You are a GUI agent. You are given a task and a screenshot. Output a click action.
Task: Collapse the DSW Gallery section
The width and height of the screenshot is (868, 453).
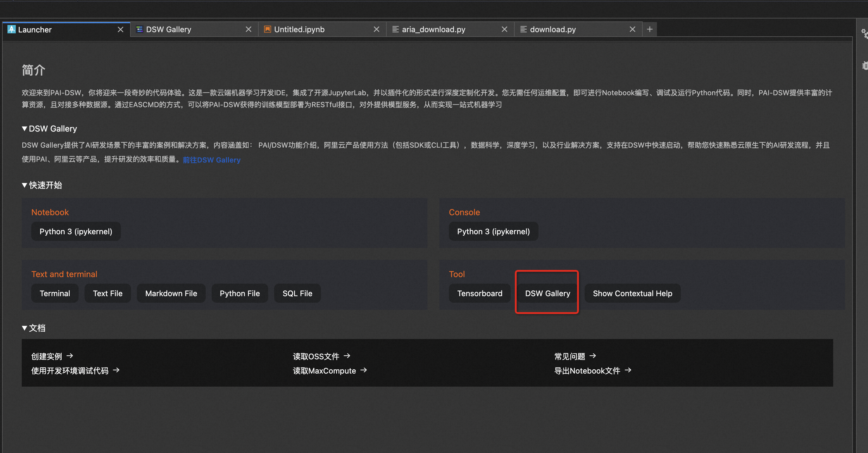pos(24,129)
